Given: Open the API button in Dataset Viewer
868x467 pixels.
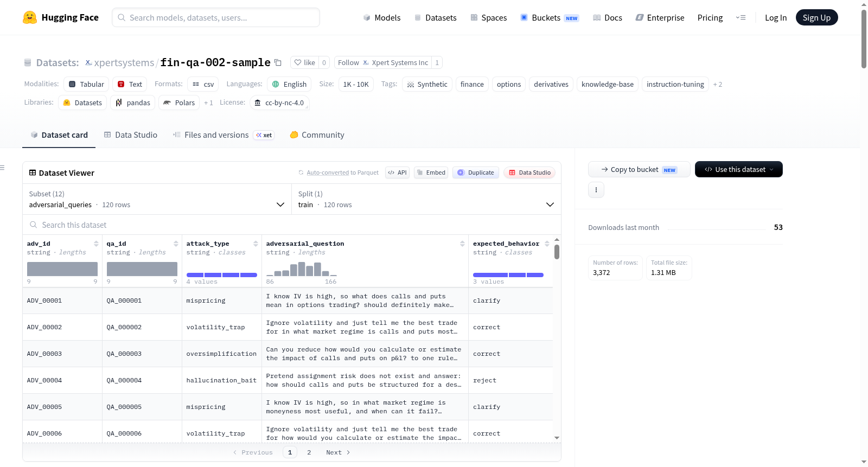Looking at the screenshot, I should (x=397, y=172).
